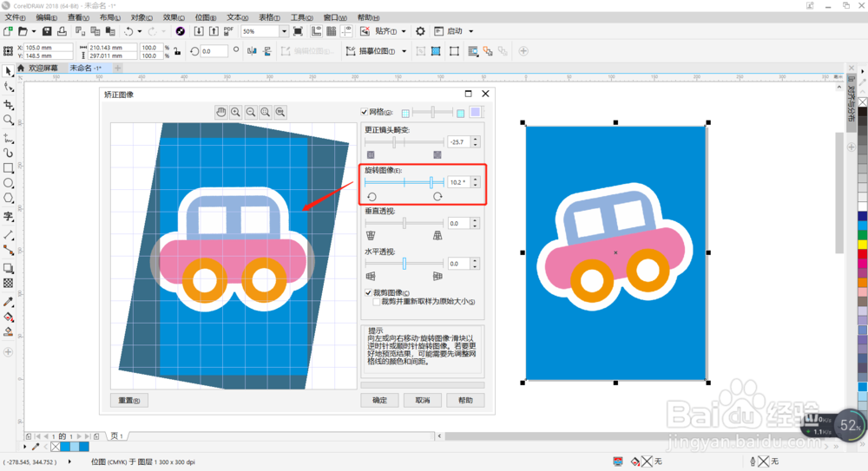Select the Pick tool in toolbox
The width and height of the screenshot is (868, 471).
[8, 71]
